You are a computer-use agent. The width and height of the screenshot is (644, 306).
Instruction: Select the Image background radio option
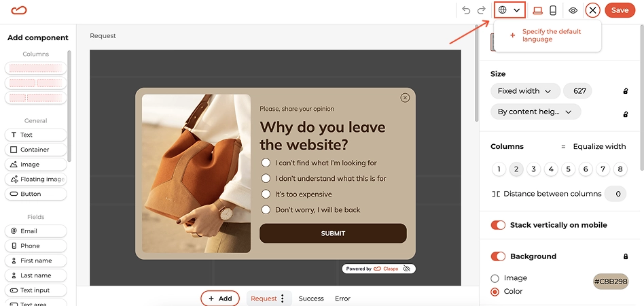click(495, 278)
